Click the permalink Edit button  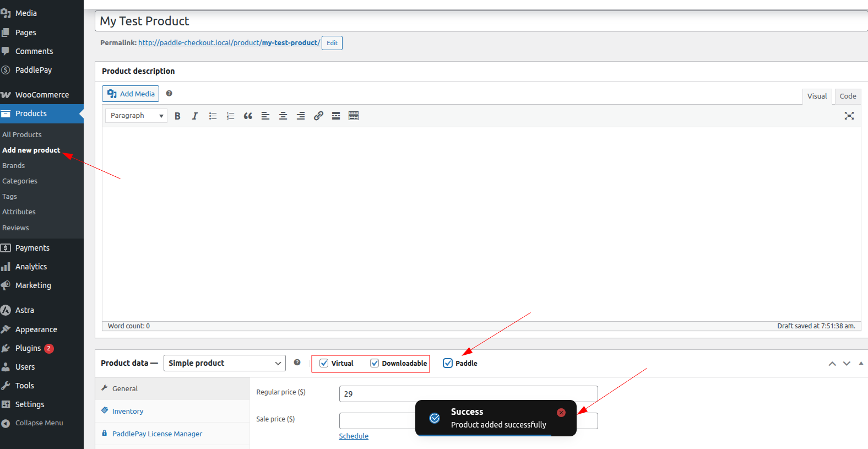coord(332,43)
